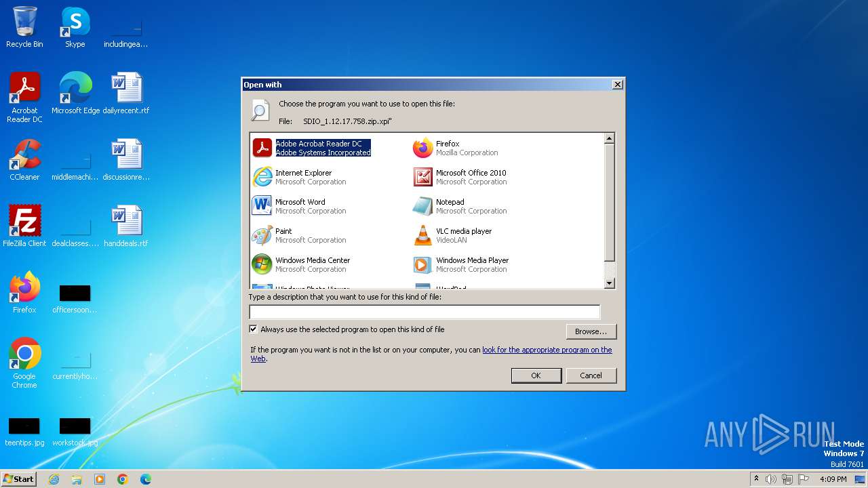Viewport: 868px width, 488px height.
Task: Select VLC media player entry
Action: tap(453, 235)
